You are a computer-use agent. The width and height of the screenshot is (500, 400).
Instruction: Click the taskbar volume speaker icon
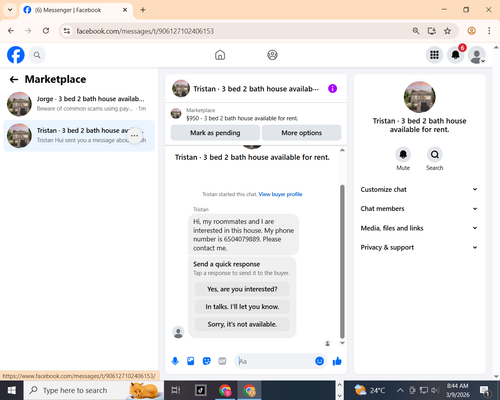coord(435,390)
